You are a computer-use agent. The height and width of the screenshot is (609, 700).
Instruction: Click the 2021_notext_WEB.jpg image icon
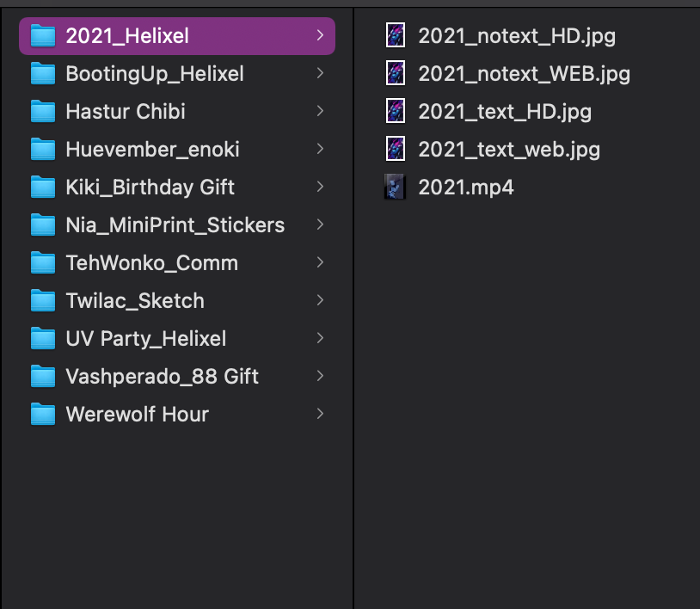coord(396,73)
